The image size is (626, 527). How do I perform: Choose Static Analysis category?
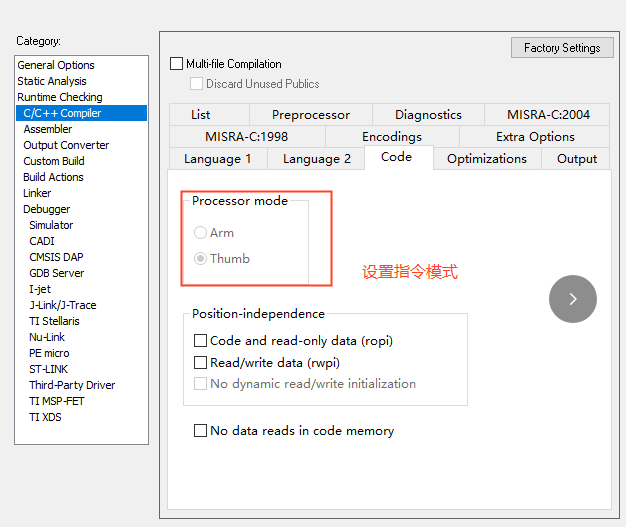click(x=52, y=81)
